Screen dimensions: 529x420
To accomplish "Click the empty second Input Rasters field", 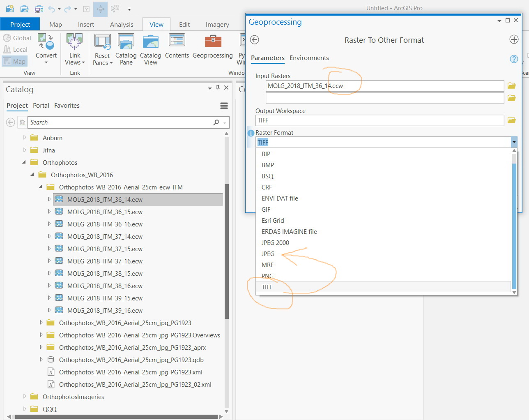I will click(385, 98).
